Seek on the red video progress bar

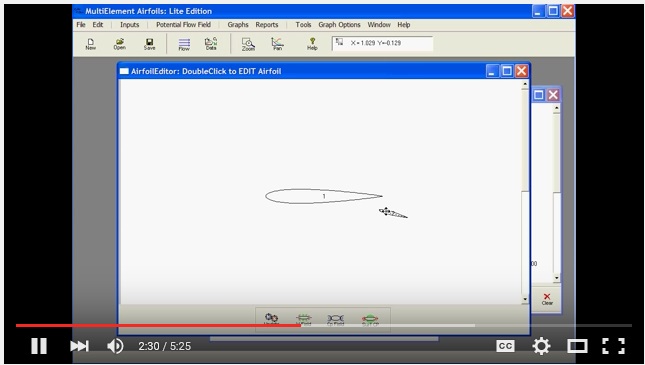158,325
